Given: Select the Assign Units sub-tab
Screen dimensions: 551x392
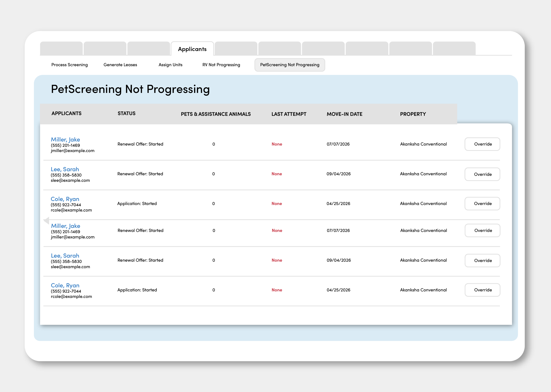Looking at the screenshot, I should pos(170,65).
